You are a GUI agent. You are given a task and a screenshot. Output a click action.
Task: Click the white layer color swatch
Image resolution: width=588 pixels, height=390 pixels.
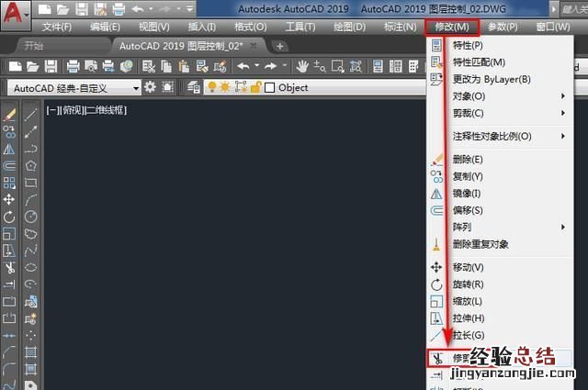coord(269,88)
